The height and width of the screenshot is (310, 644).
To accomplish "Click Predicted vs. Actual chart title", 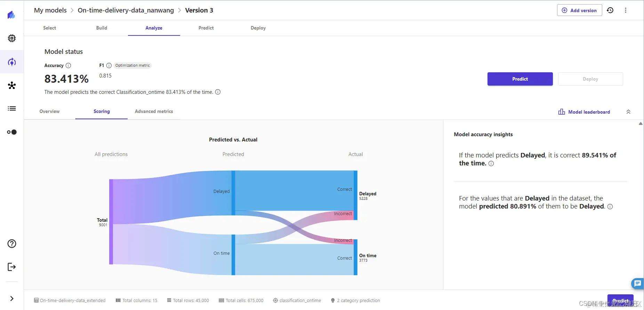I will point(233,140).
